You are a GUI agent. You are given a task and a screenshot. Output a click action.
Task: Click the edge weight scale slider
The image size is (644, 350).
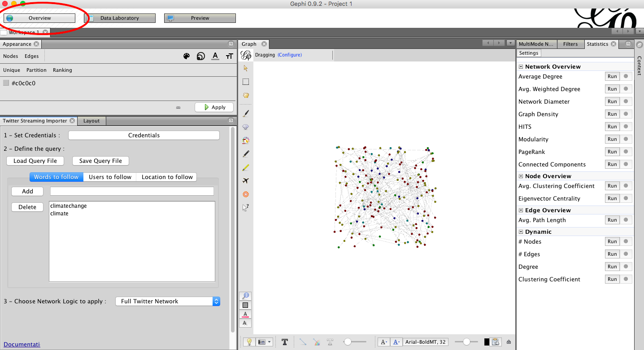[x=355, y=342]
